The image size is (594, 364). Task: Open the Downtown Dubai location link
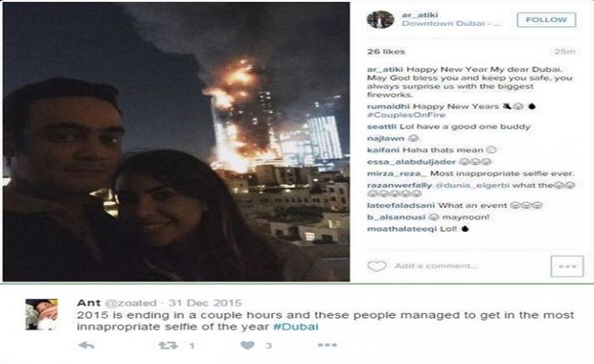point(451,24)
